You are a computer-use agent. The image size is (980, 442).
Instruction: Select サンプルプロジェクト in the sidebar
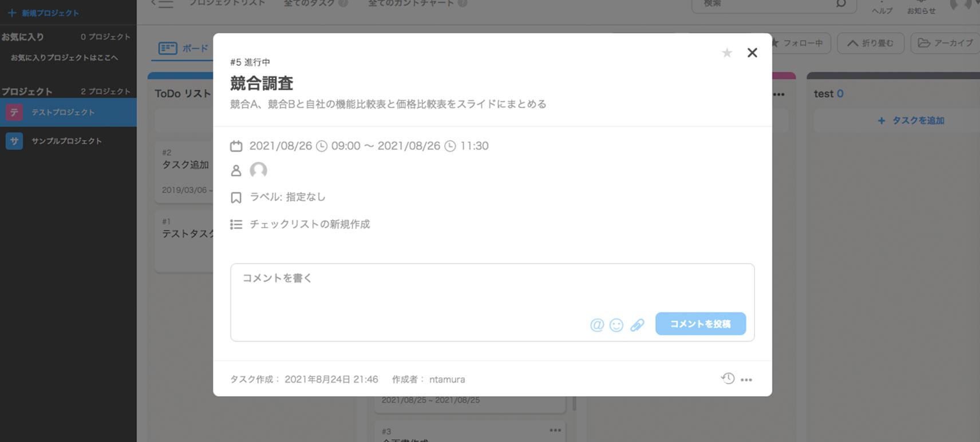point(68,141)
